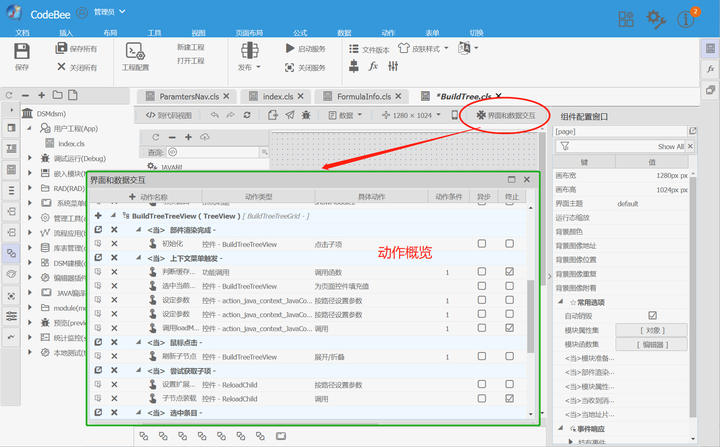Click 保存所有 save all icon

[61, 48]
